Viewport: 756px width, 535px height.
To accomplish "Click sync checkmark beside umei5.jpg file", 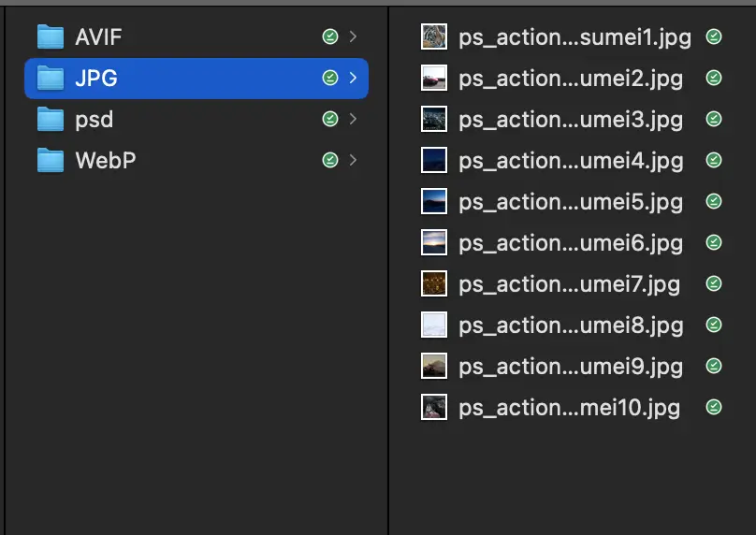I will 714,202.
